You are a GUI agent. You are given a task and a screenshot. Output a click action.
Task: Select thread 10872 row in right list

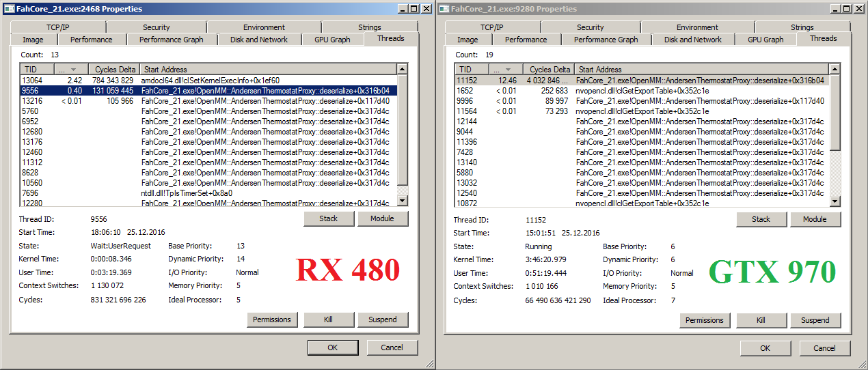tap(642, 203)
